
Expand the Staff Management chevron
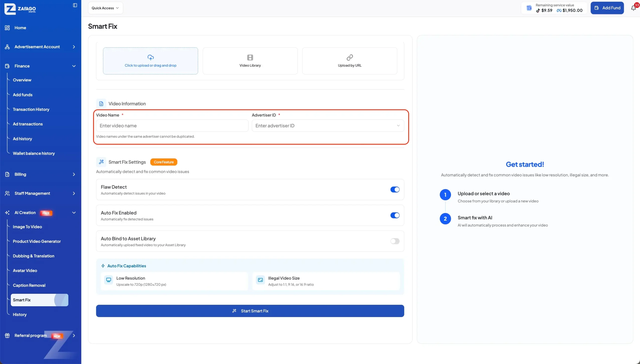point(74,193)
